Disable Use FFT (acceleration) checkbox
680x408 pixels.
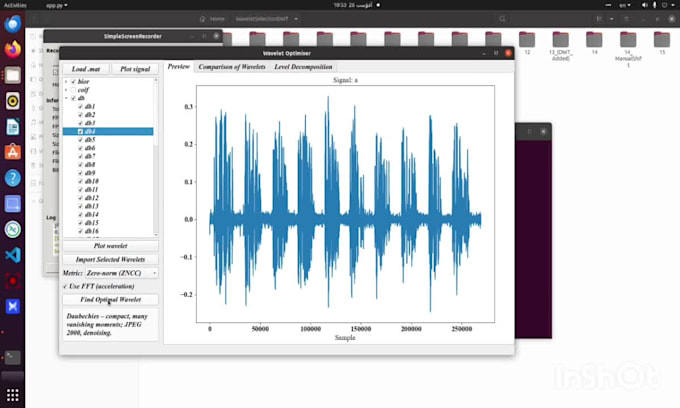(x=65, y=287)
